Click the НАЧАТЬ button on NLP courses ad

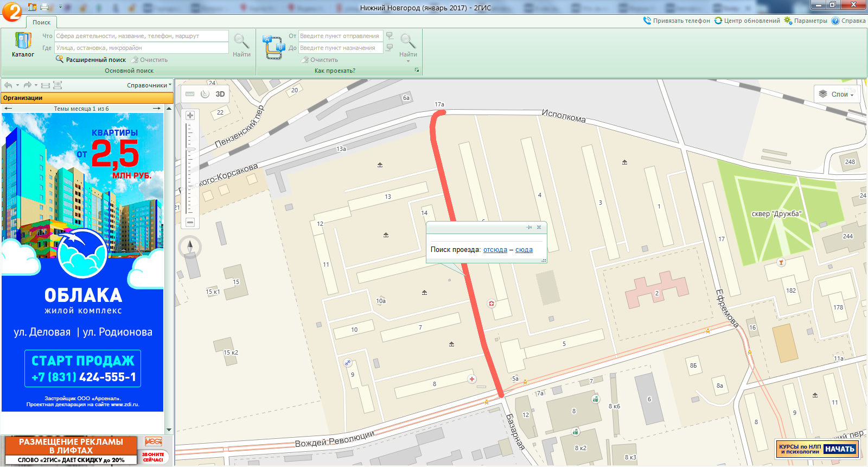pyautogui.click(x=839, y=449)
